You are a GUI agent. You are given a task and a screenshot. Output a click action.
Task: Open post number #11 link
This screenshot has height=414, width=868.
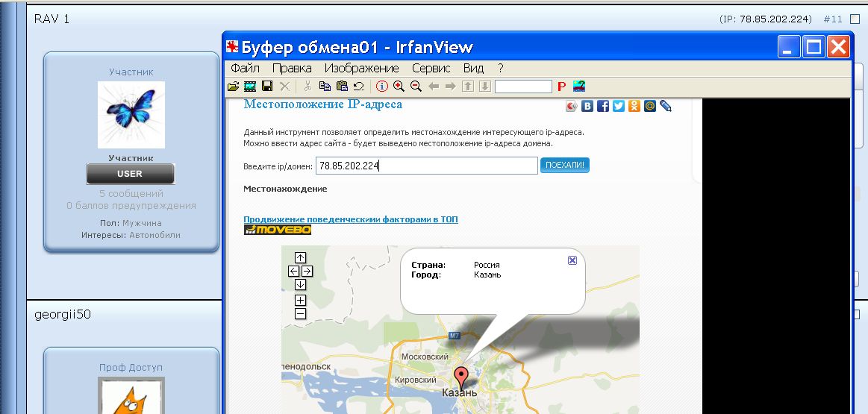[x=833, y=19]
